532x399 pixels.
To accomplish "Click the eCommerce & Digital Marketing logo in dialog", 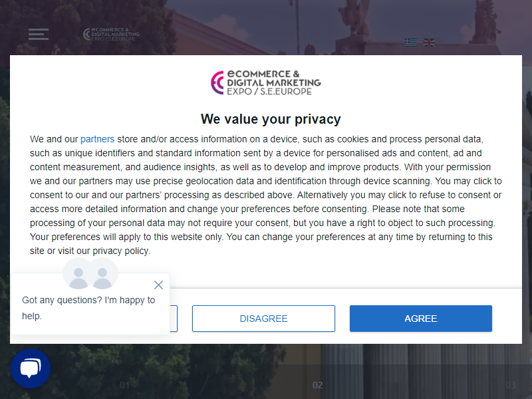I will (266, 82).
